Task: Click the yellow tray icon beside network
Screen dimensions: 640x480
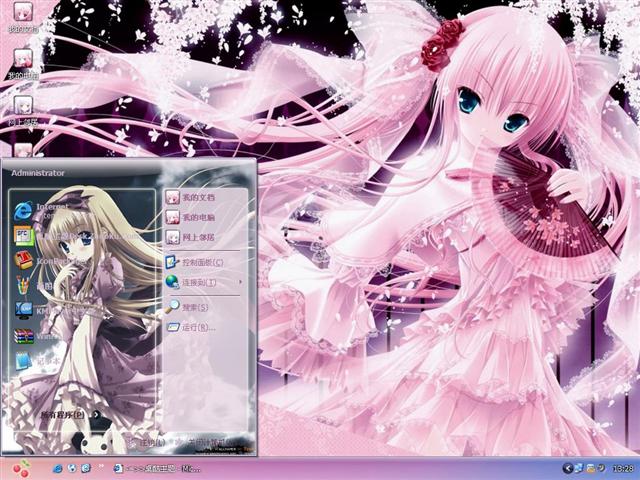Action: coord(591,468)
